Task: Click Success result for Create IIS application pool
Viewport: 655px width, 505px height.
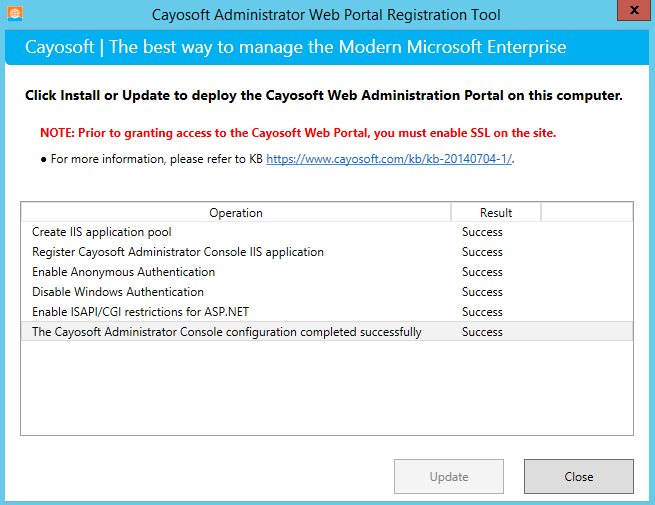Action: point(482,232)
